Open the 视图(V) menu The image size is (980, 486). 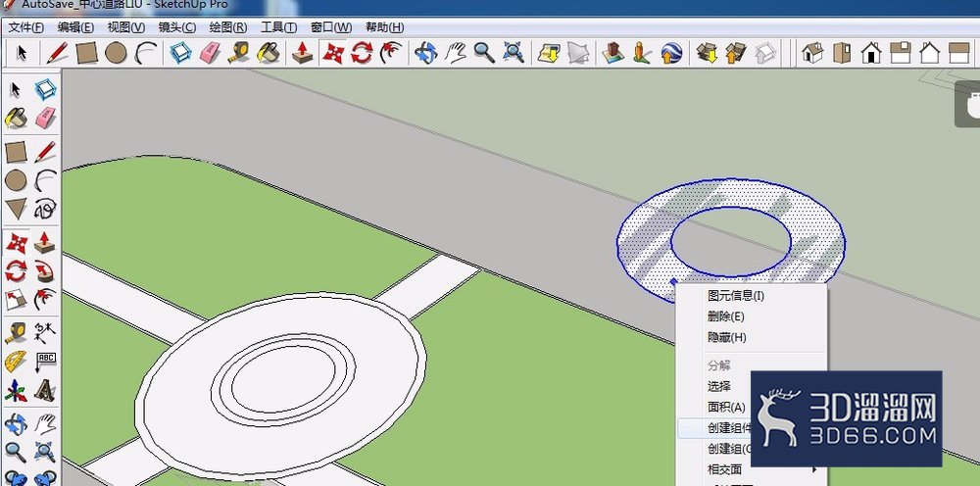126,27
